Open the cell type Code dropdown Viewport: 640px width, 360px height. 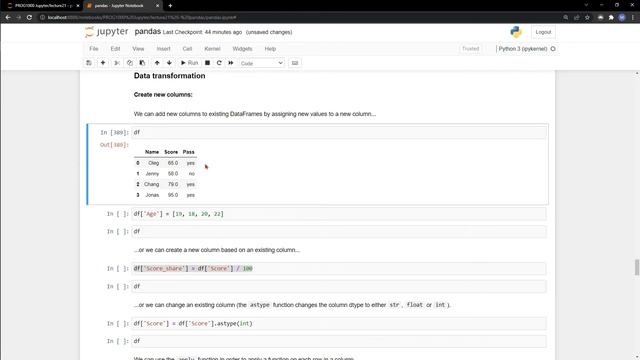pyautogui.click(x=262, y=63)
